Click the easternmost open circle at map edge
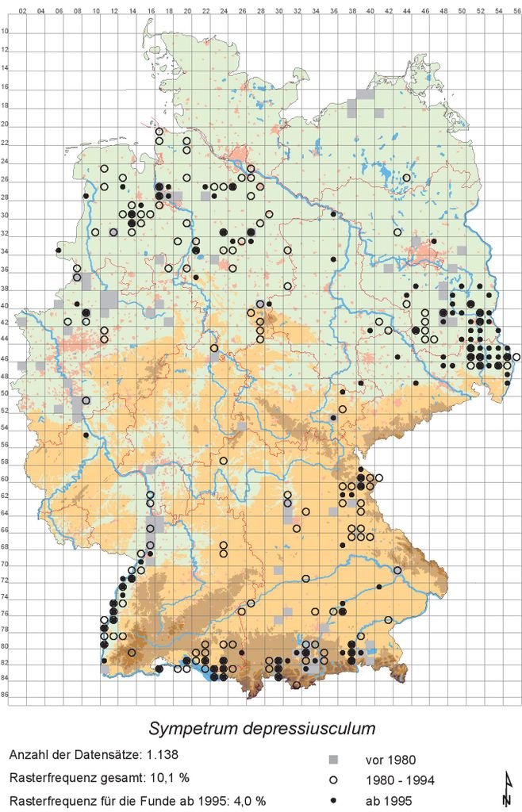This screenshot has width=522, height=812. pos(516,357)
